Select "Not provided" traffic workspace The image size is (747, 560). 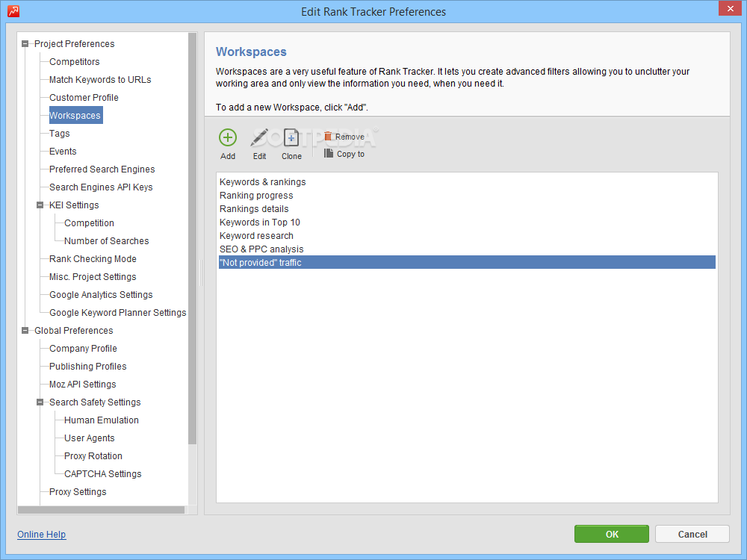[467, 262]
